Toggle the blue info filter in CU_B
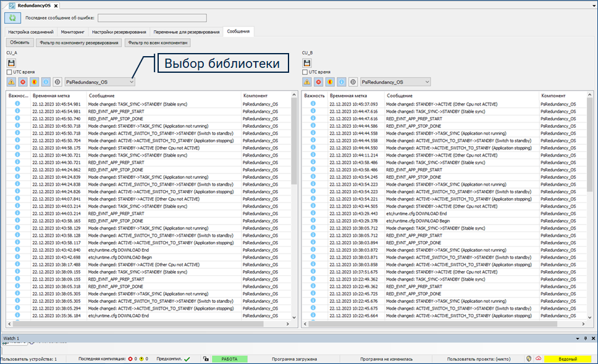This screenshot has height=364, width=598. coord(340,81)
